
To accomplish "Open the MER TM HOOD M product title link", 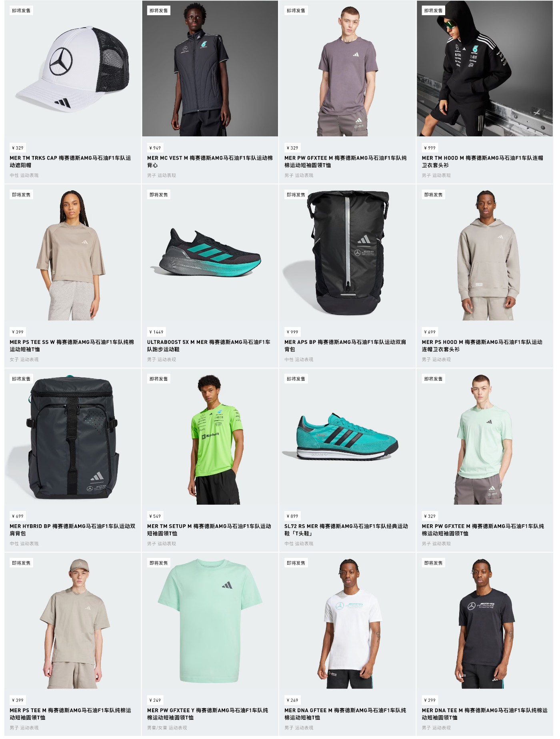I will [482, 162].
